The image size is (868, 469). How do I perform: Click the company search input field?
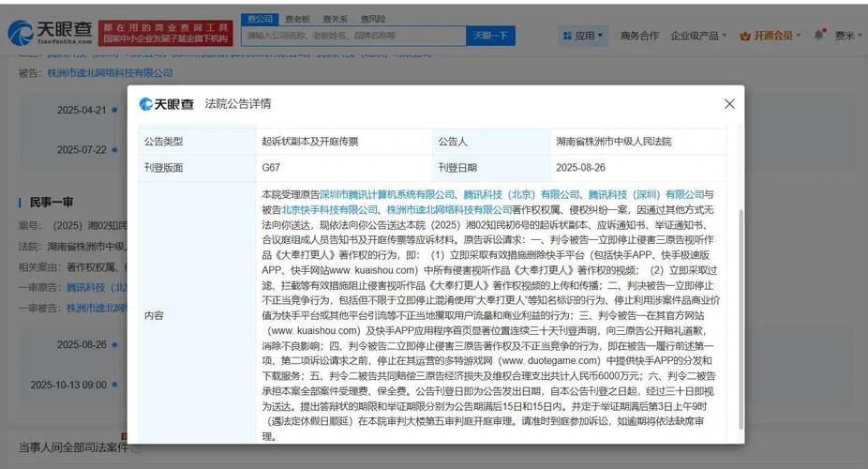pyautogui.click(x=352, y=36)
